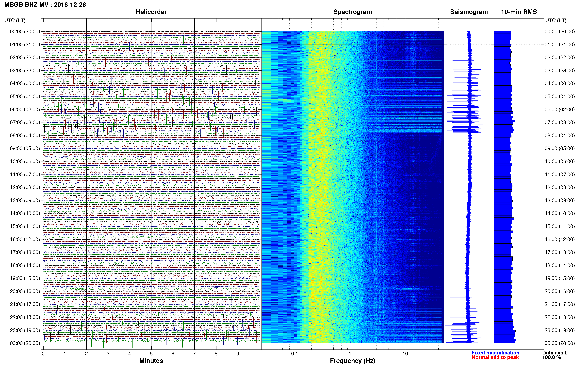Click left time label 17:00 (13:00)
This screenshot has width=588, height=368.
[25, 252]
